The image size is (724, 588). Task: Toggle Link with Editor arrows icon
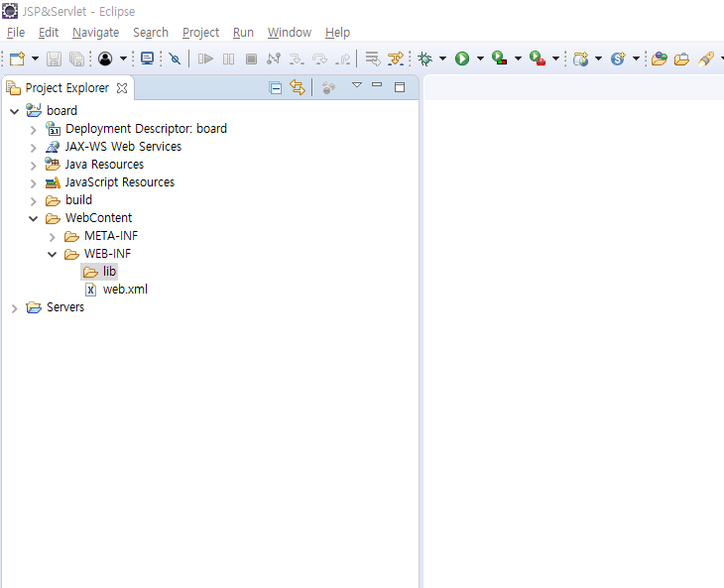tap(298, 87)
